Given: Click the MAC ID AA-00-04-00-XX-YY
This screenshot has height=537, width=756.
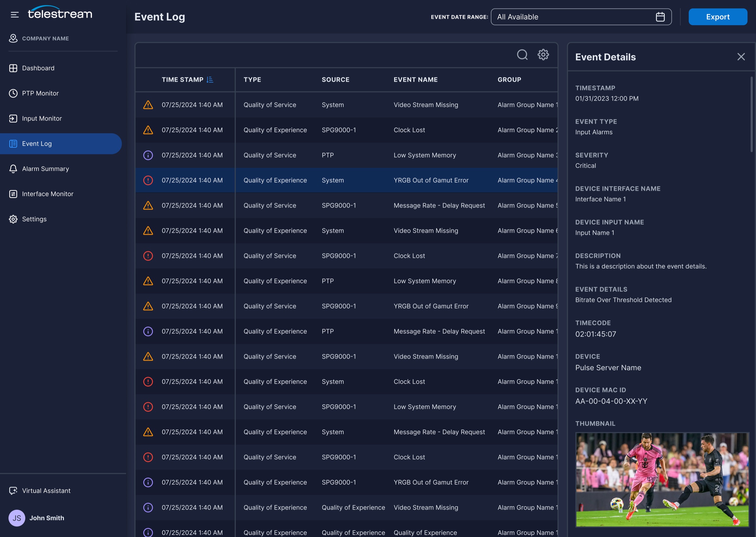Looking at the screenshot, I should tap(611, 401).
